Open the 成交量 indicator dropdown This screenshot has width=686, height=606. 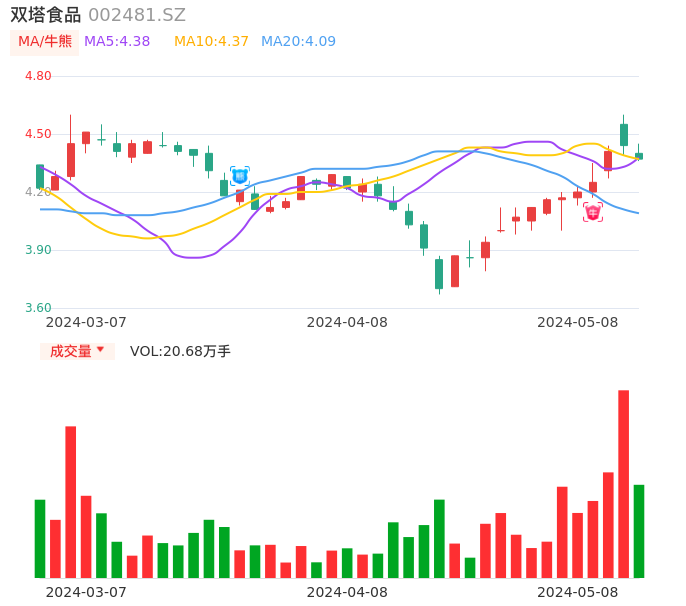(77, 351)
